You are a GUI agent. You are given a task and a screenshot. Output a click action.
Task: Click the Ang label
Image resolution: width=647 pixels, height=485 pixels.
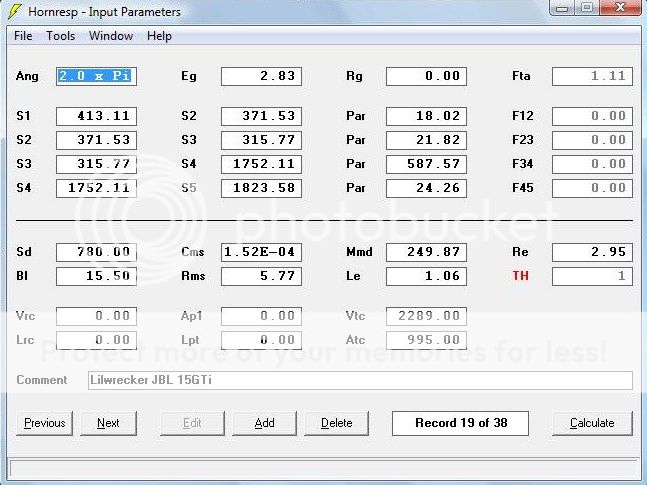point(27,76)
